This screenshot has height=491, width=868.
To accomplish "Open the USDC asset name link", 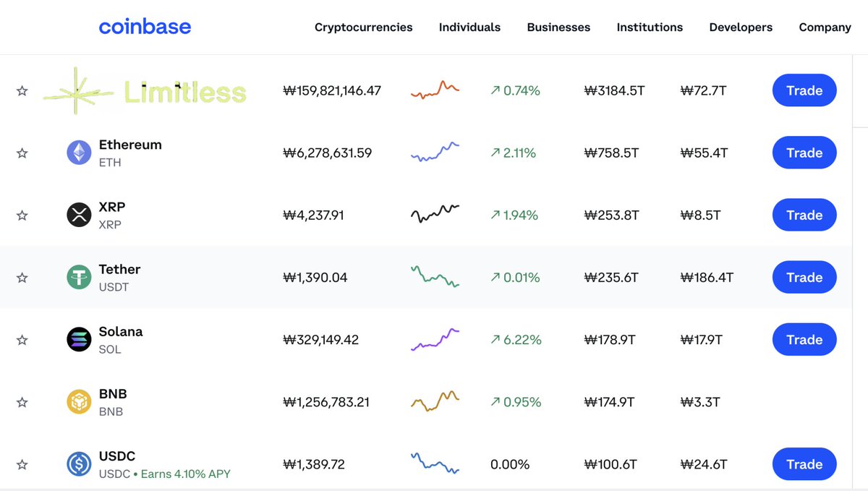I will (117, 456).
